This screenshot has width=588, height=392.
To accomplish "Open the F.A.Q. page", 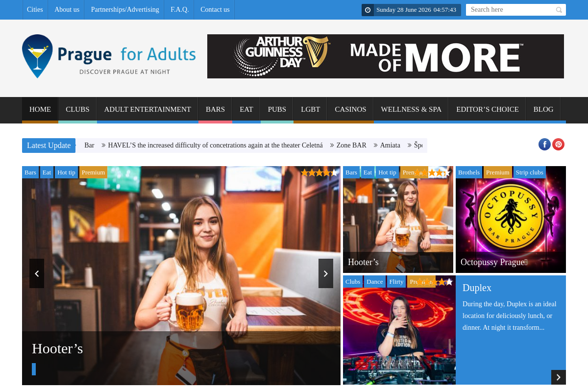I will [x=180, y=10].
